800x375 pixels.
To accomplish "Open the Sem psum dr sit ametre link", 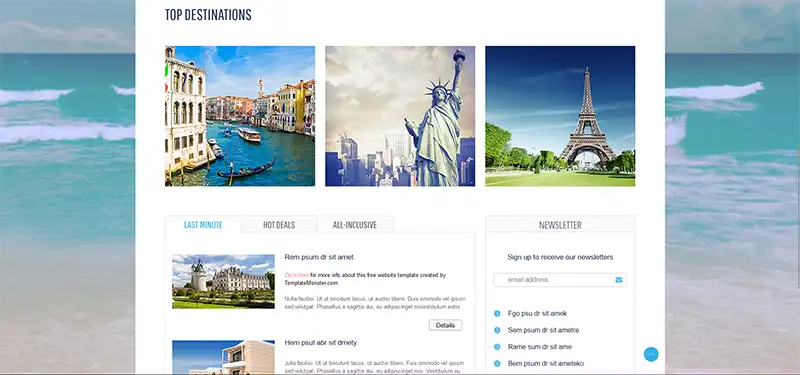I will coord(543,330).
